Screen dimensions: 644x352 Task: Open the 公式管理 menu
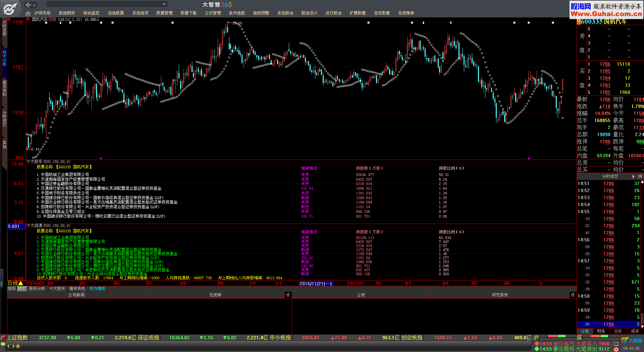click(x=213, y=13)
